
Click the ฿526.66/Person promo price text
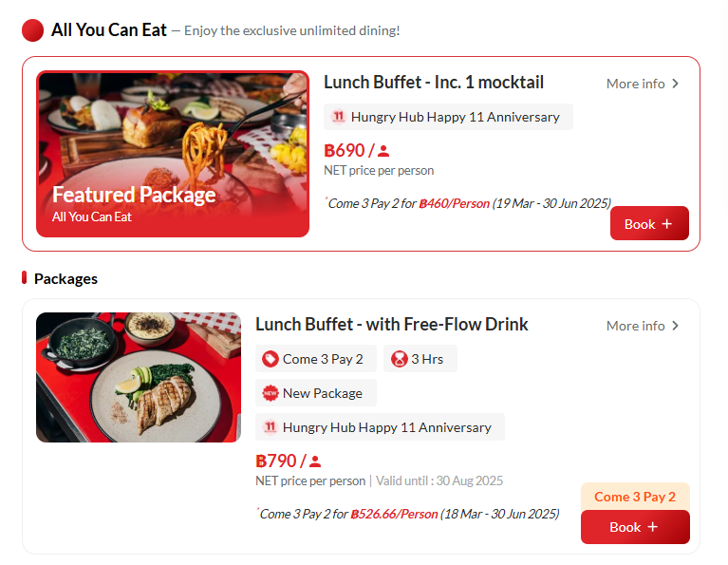point(394,514)
